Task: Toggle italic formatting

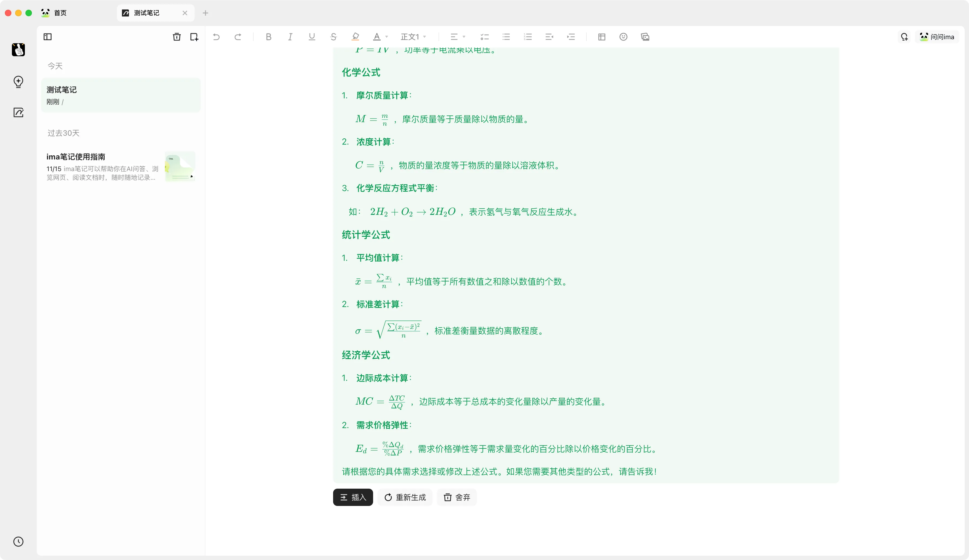Action: 290,37
